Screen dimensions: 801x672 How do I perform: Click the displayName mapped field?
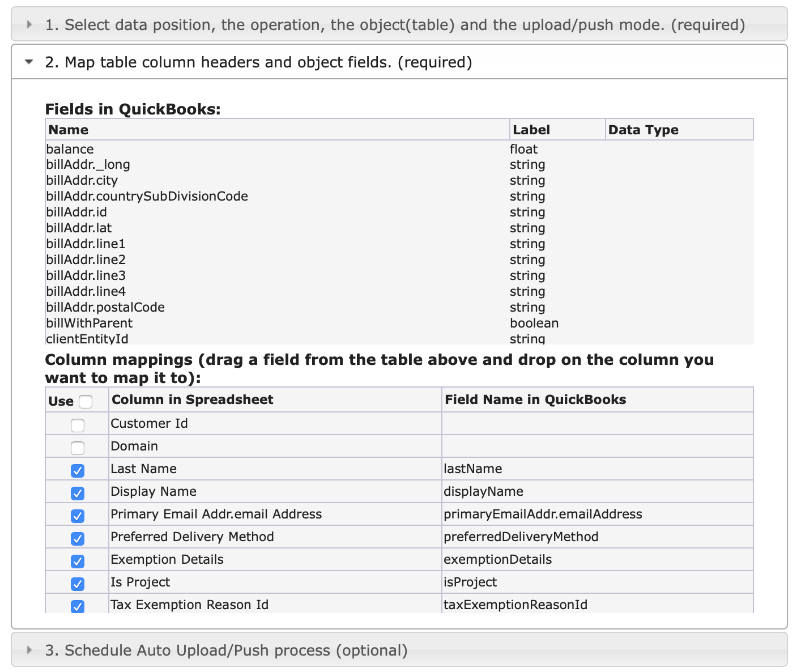[598, 491]
